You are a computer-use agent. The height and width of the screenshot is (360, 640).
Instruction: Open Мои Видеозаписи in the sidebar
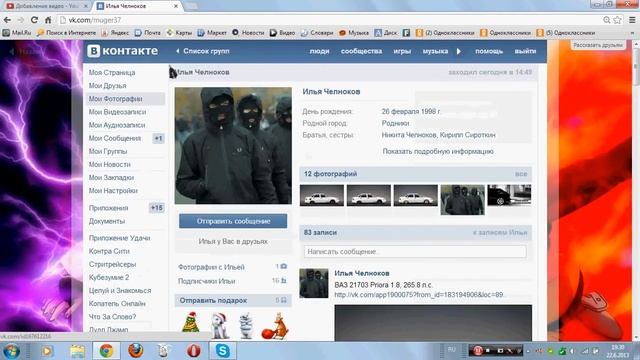click(117, 112)
